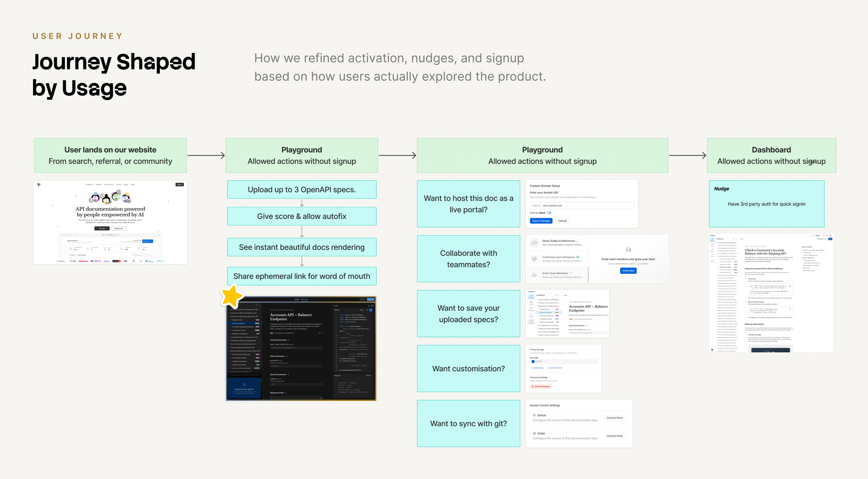Viewport: 868px width, 479px height.
Task: Click the cloud upload icon for Setup Guides
Action: 534,243
